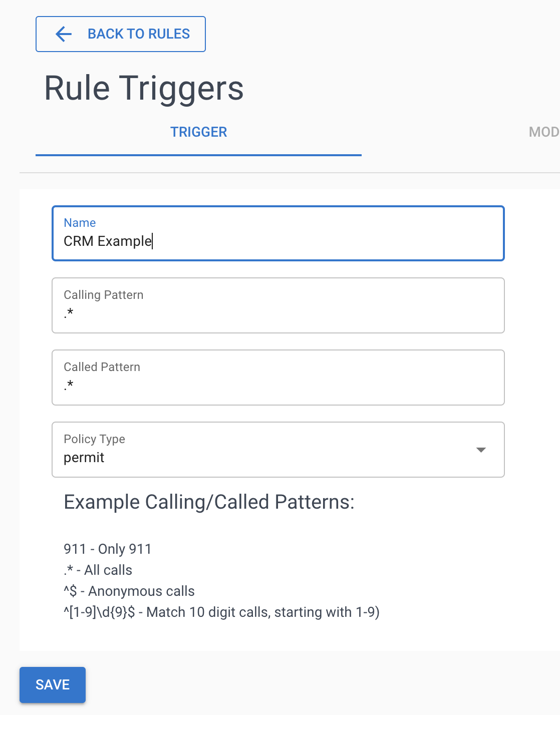Open the MOD tab on the right

click(x=543, y=132)
